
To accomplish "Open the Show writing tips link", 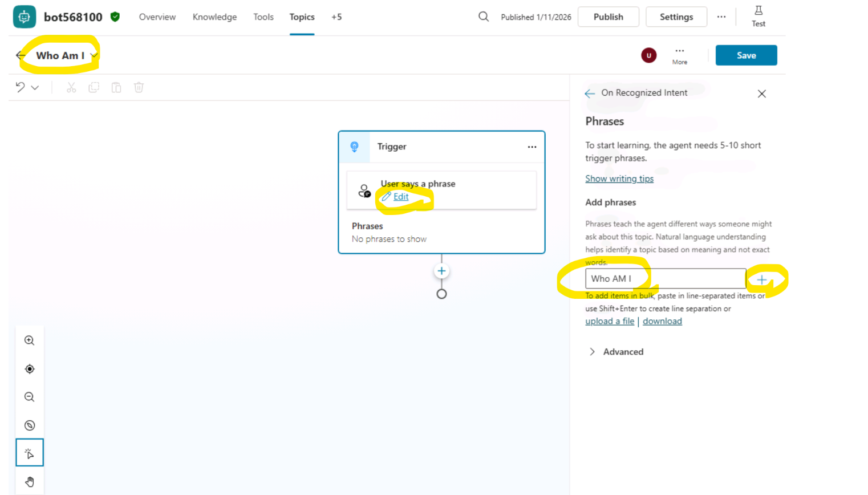I will coord(619,178).
